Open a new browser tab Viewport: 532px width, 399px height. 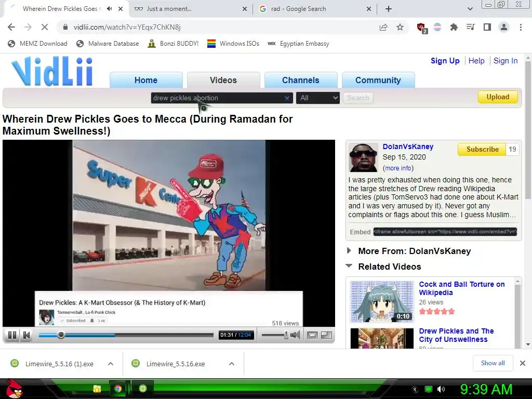pos(389,9)
